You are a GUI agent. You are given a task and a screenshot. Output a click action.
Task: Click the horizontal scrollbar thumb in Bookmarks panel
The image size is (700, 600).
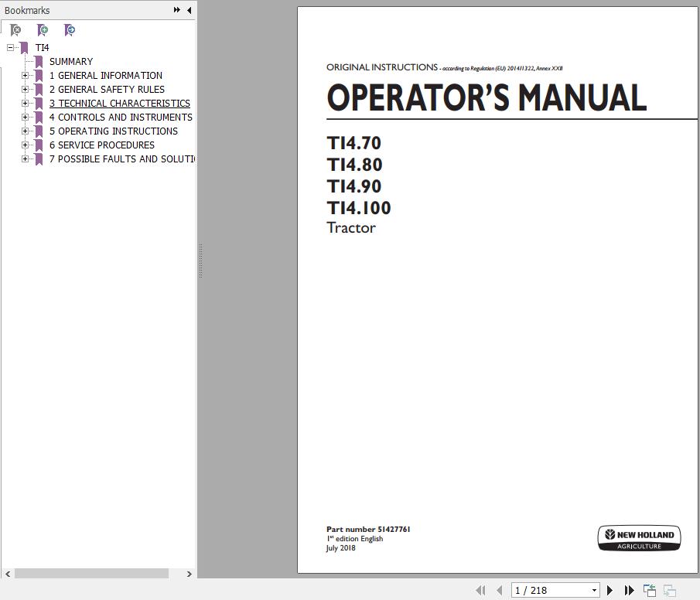[91, 574]
